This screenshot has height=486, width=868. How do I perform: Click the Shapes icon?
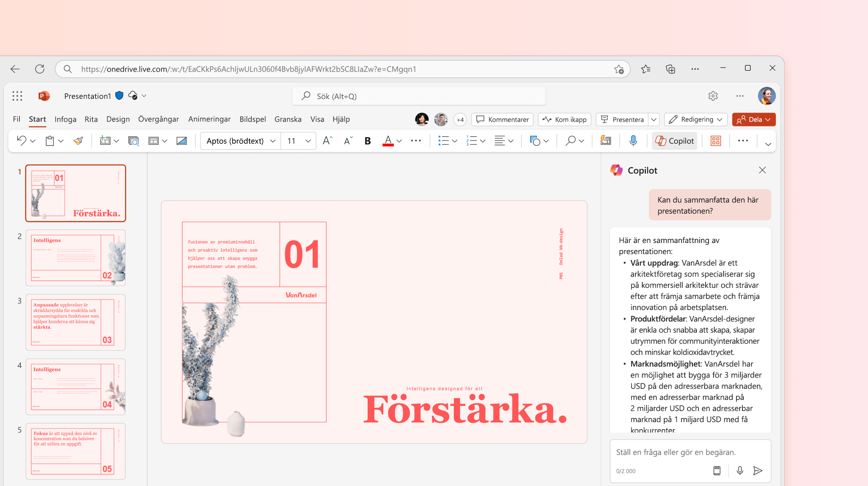click(535, 141)
